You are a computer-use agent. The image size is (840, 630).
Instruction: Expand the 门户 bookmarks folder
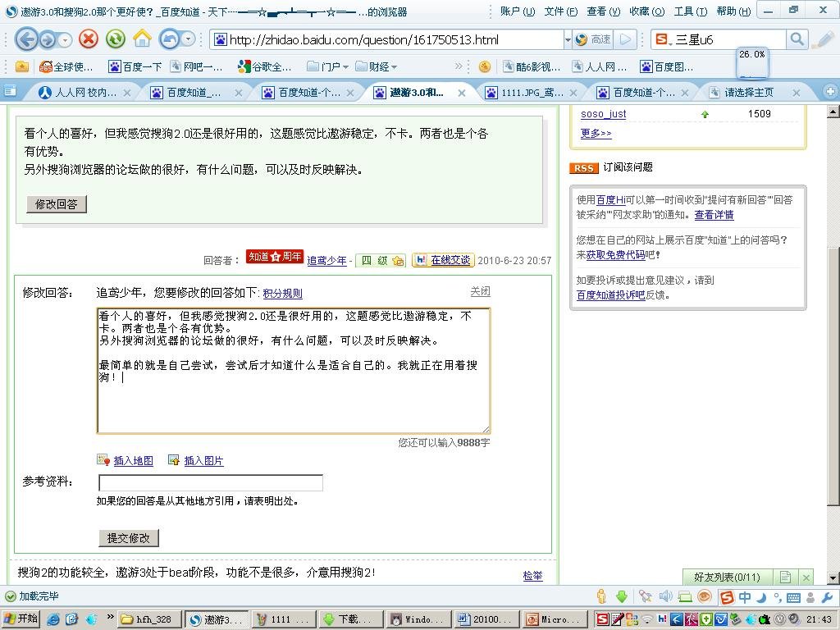point(335,66)
